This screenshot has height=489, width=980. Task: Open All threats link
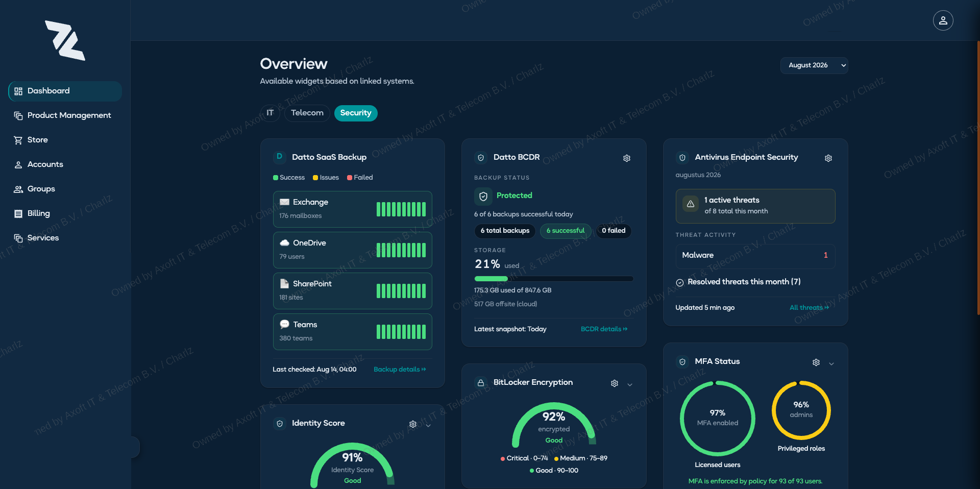[809, 308]
